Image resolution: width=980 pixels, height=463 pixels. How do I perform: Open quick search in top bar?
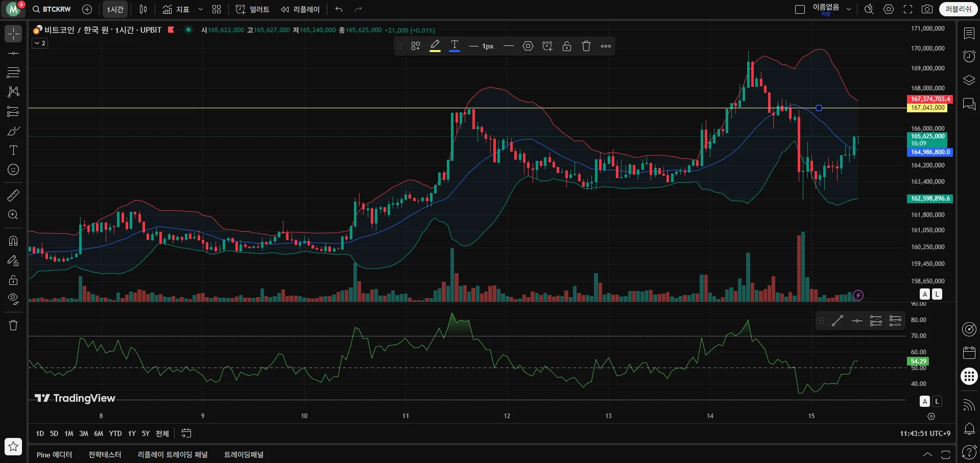[869, 9]
